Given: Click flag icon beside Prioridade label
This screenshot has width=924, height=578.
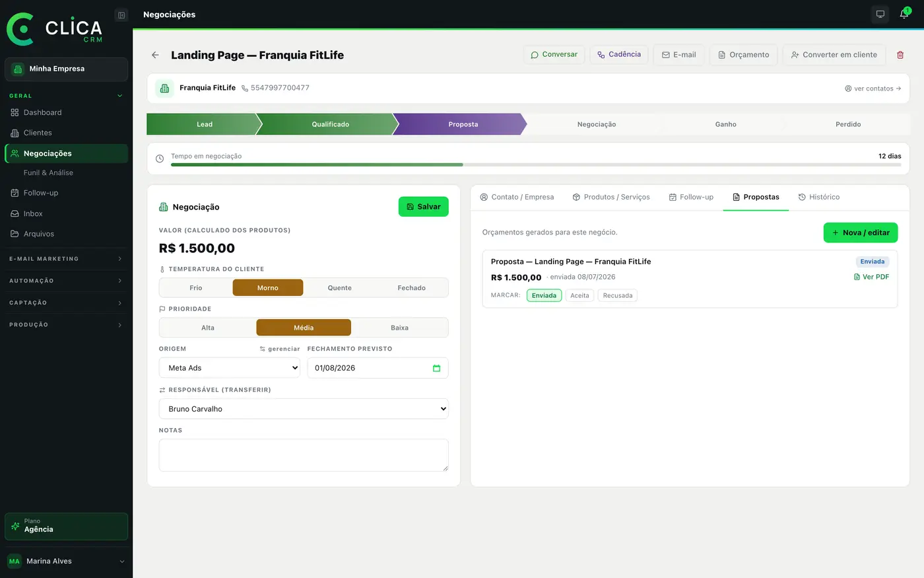Looking at the screenshot, I should coord(162,308).
